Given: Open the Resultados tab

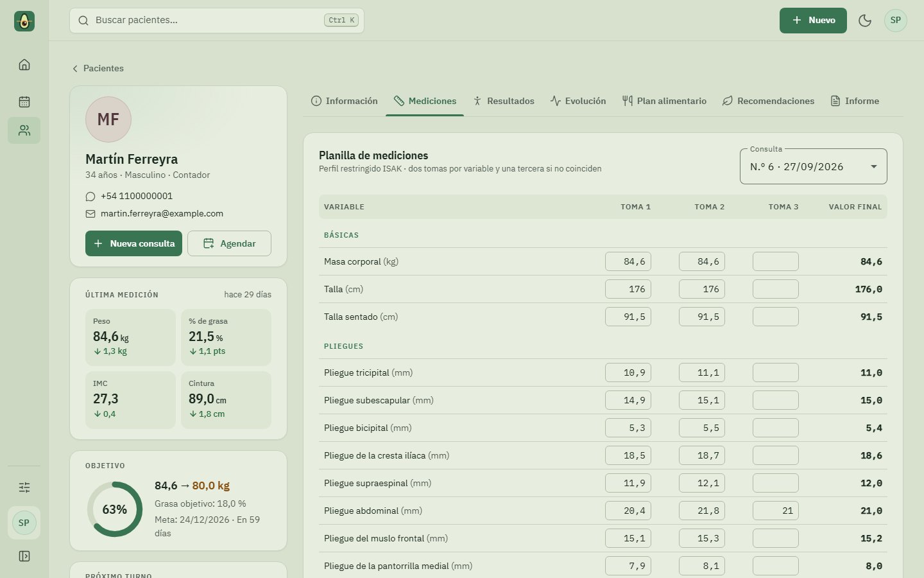Looking at the screenshot, I should [x=503, y=101].
